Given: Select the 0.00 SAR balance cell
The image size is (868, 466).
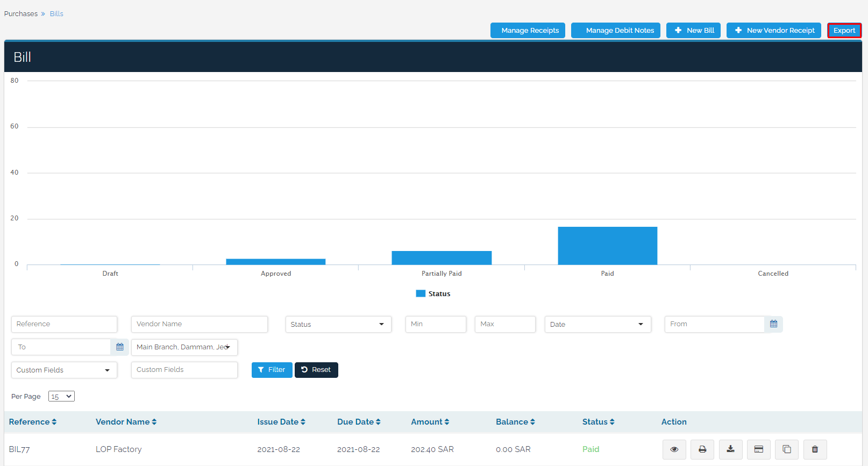Looking at the screenshot, I should click(x=513, y=449).
